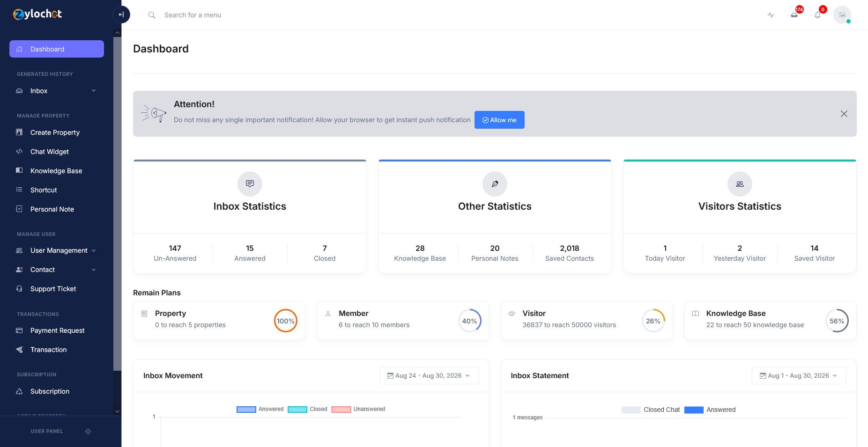The height and width of the screenshot is (447, 868).
Task: Open the inbox tray icon with 174 badge
Action: [x=794, y=15]
